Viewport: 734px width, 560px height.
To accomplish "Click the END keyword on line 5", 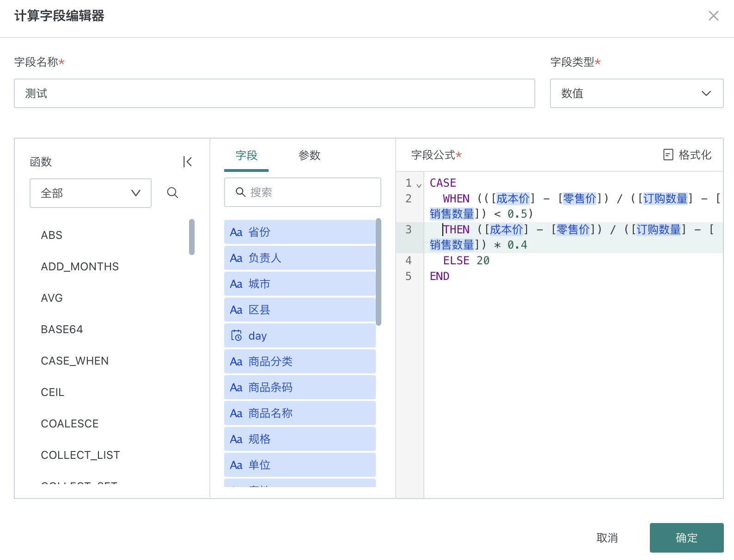I will [440, 276].
